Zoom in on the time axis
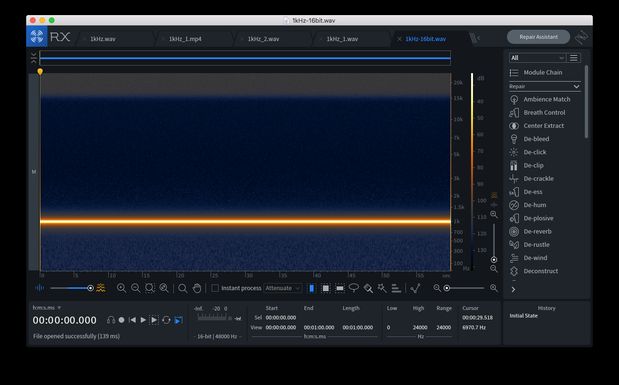This screenshot has height=385, width=619. tap(121, 288)
